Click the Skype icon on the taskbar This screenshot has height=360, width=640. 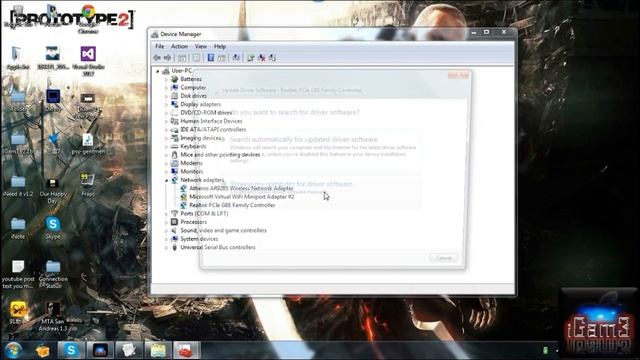click(71, 350)
